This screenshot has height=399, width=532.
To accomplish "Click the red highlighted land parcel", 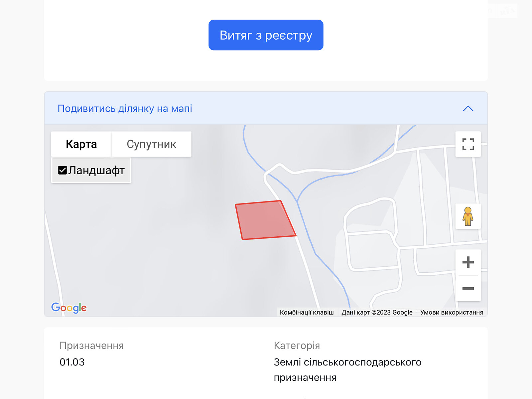I will coord(264,220).
